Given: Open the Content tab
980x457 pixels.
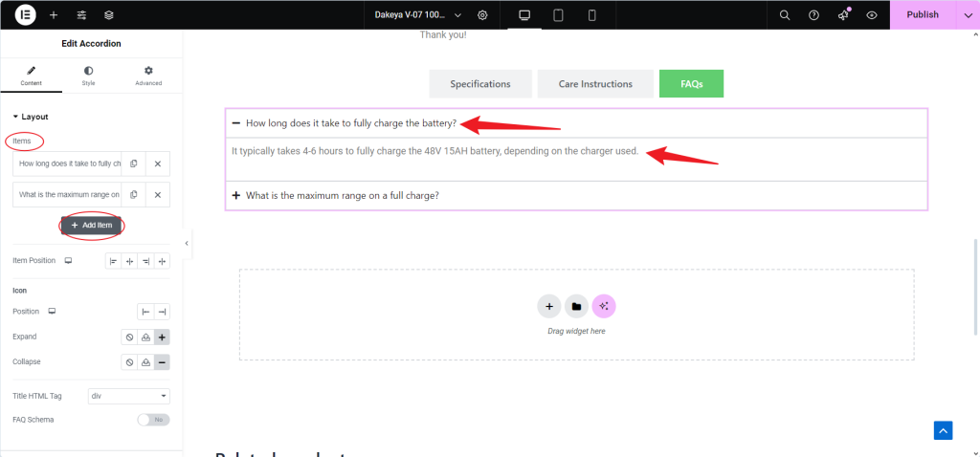Looking at the screenshot, I should point(32,76).
